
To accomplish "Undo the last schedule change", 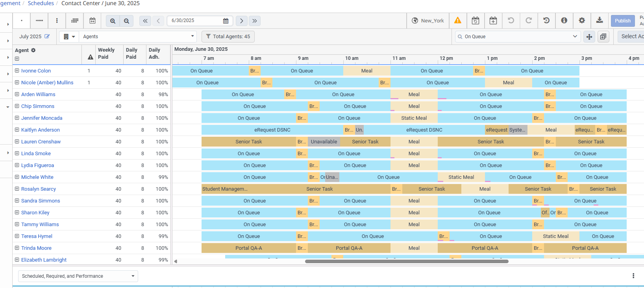I will point(511,20).
